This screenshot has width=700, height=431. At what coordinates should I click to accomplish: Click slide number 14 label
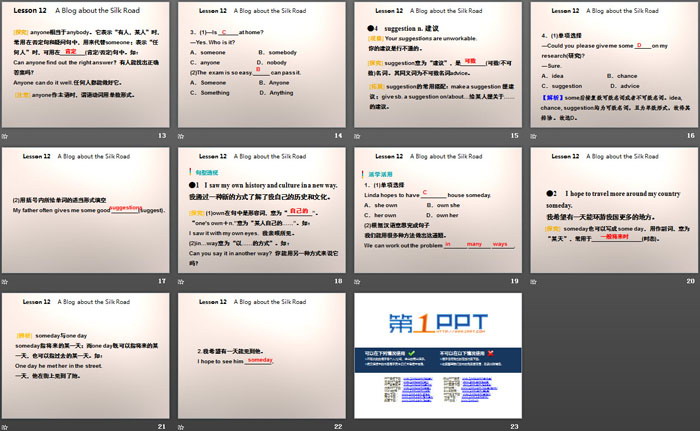click(338, 135)
